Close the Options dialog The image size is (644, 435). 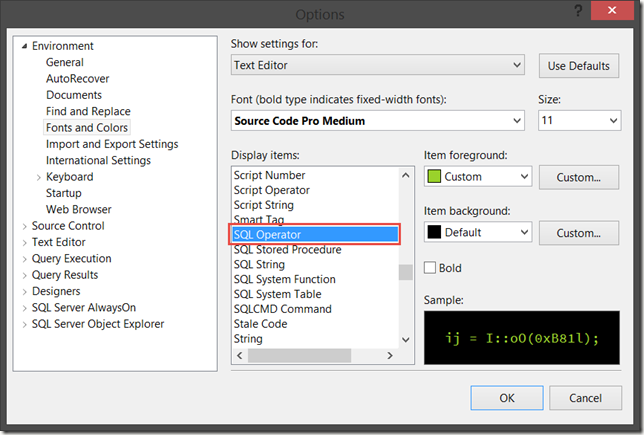[612, 10]
